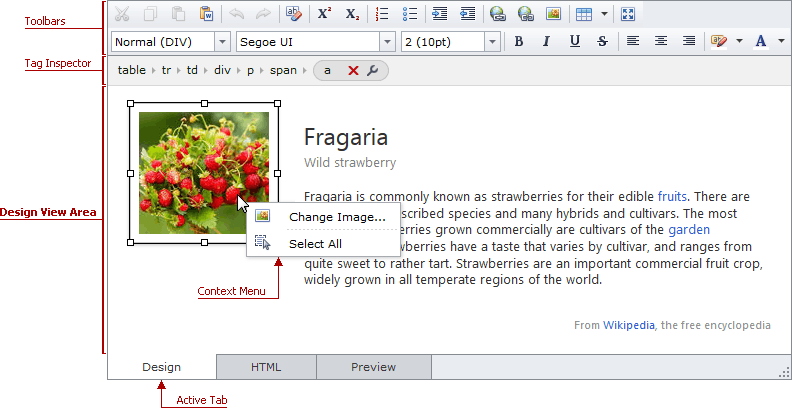Select the div tag in Tag Inspector

tap(222, 70)
